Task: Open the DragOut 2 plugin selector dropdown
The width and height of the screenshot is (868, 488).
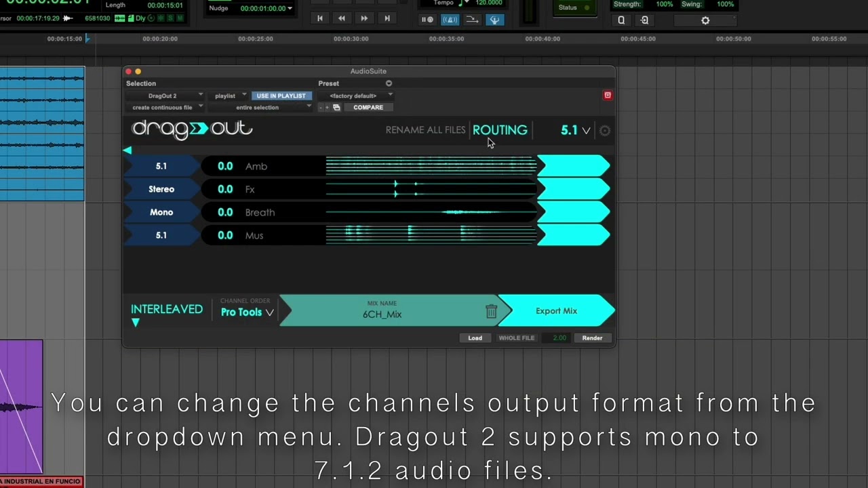Action: point(165,96)
